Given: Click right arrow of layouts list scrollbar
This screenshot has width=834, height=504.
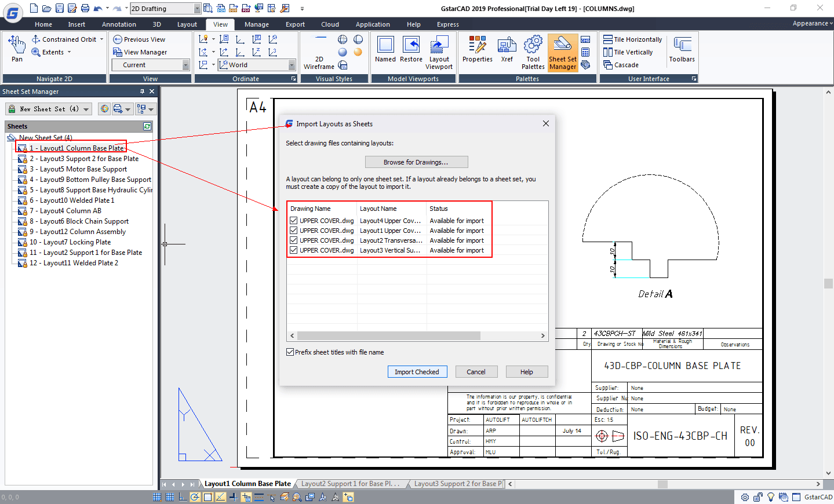Looking at the screenshot, I should click(x=542, y=336).
